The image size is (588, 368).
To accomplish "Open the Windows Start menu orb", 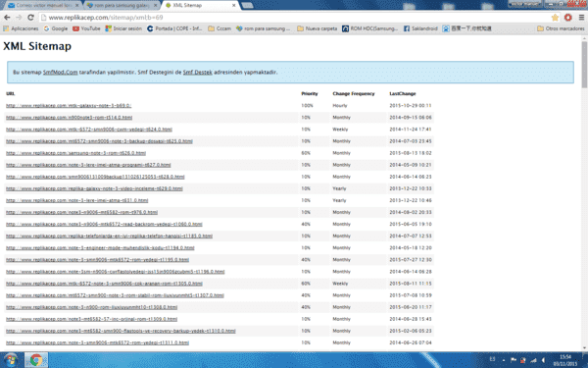I will pos(11,360).
